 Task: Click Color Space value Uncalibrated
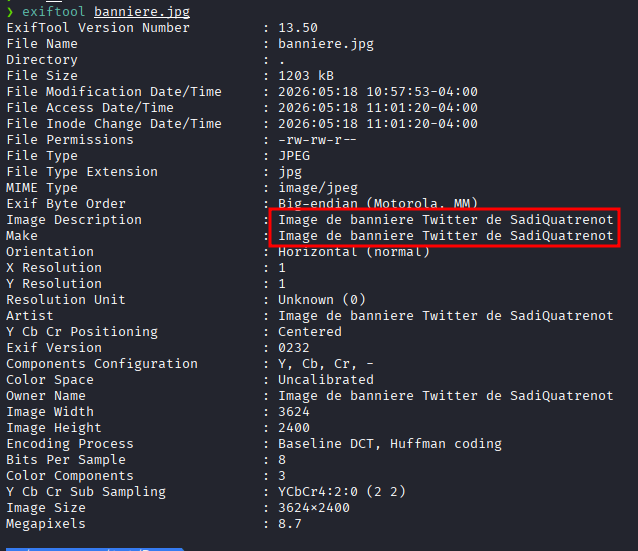[x=326, y=380]
